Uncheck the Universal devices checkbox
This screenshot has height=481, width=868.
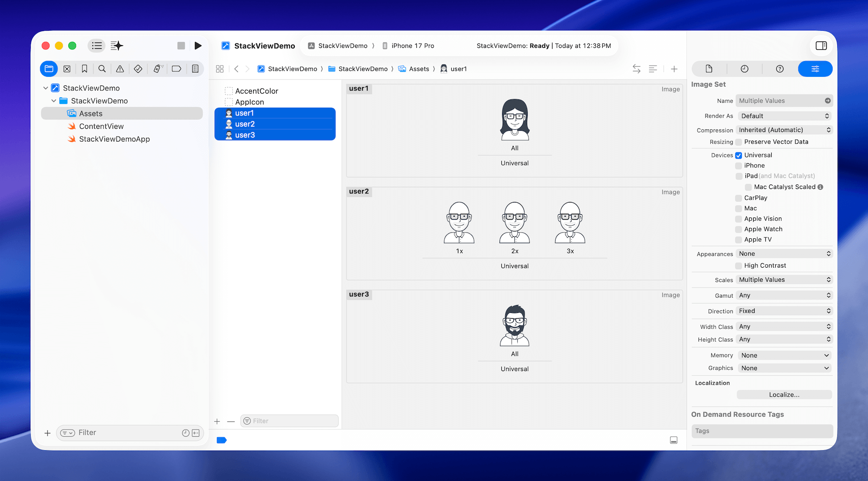[739, 156]
